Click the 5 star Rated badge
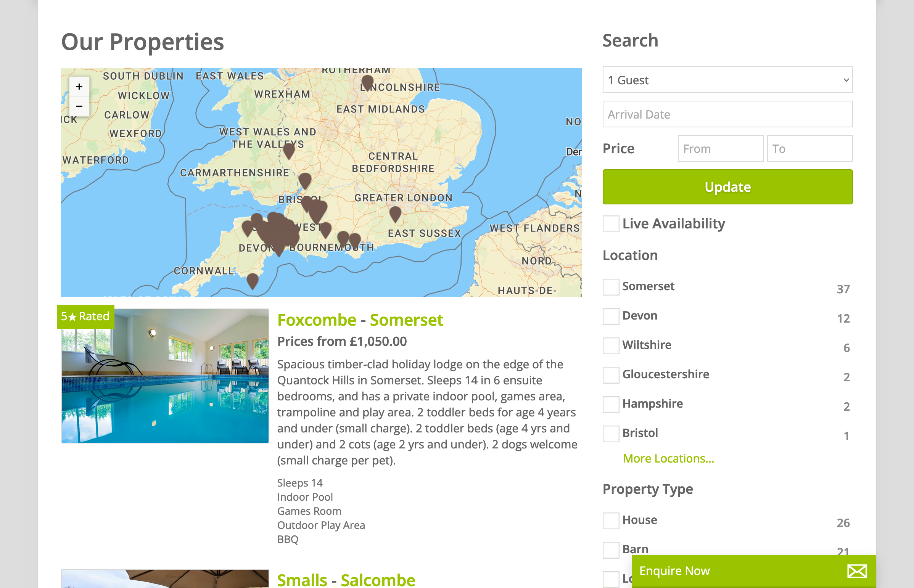The width and height of the screenshot is (914, 588). click(85, 316)
